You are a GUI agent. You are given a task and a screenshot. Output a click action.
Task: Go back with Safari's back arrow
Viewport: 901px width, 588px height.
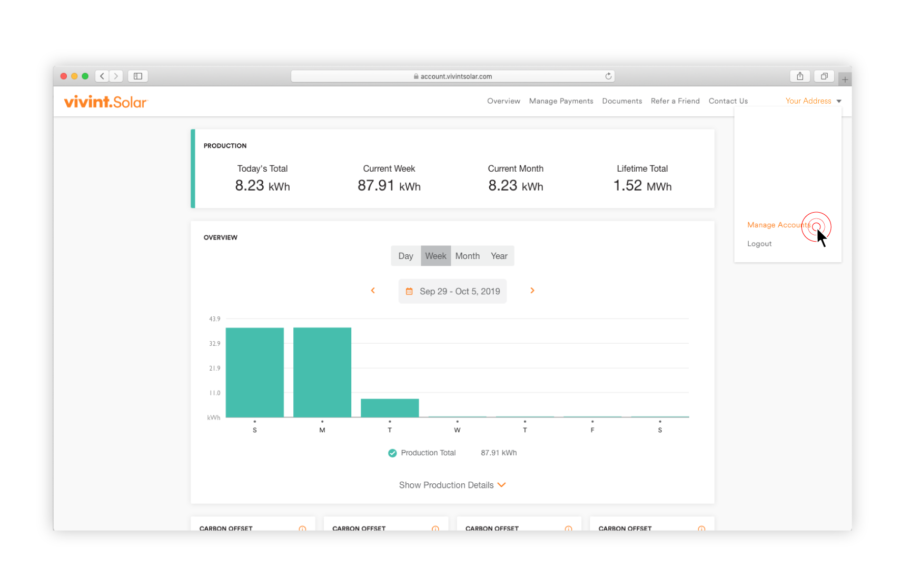click(x=102, y=76)
